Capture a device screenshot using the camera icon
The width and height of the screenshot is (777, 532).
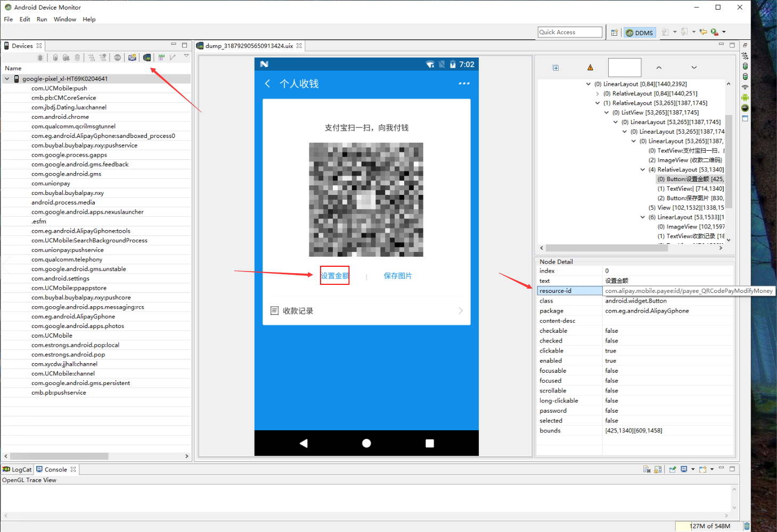coord(132,57)
